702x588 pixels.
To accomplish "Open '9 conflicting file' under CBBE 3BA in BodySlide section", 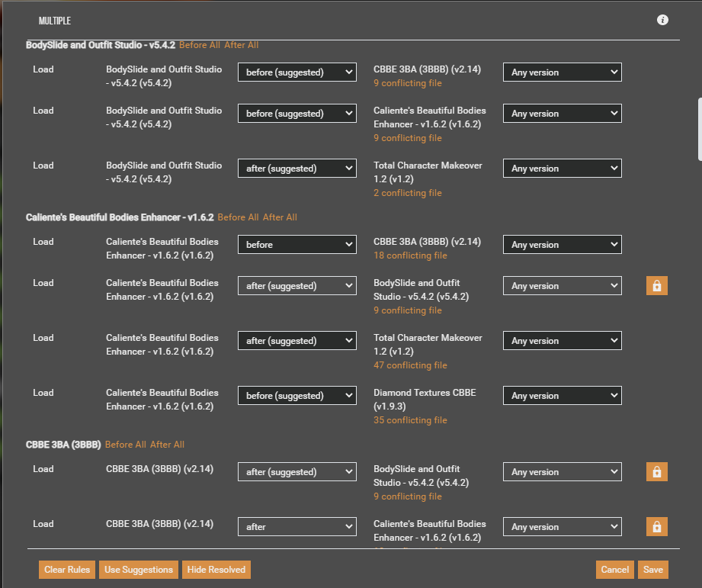I will point(408,83).
